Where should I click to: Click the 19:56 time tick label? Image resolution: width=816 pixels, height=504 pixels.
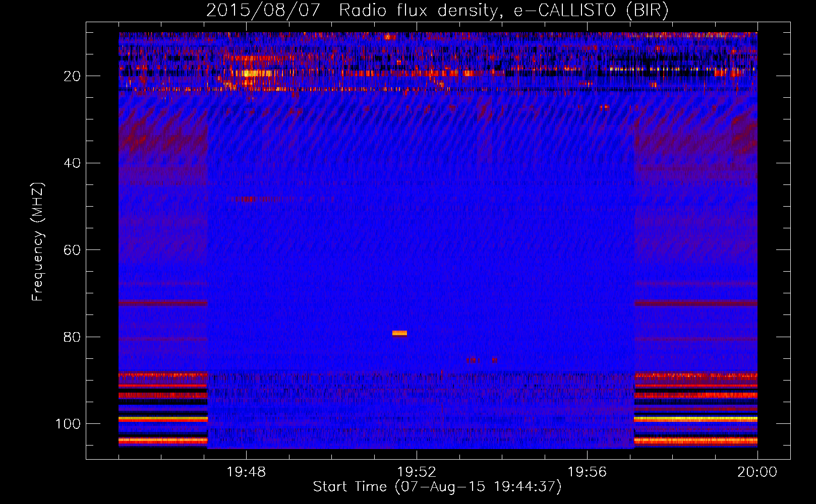[x=587, y=472]
